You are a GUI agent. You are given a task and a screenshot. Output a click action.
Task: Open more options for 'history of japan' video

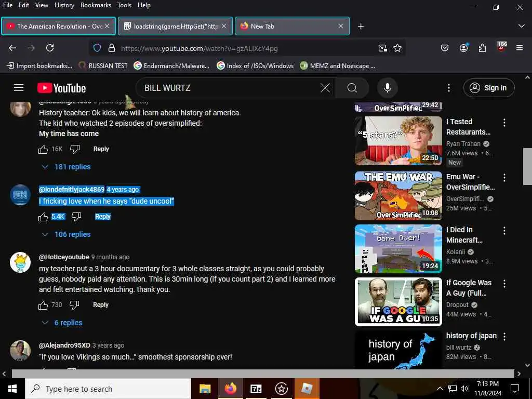click(504, 337)
